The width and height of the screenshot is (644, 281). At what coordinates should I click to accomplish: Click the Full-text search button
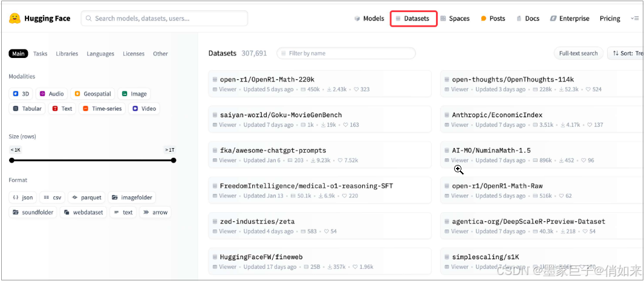coord(578,53)
